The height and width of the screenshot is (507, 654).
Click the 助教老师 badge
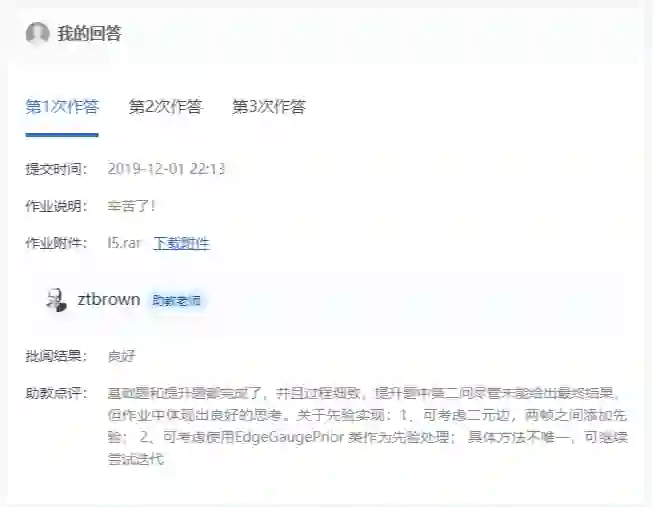point(176,301)
